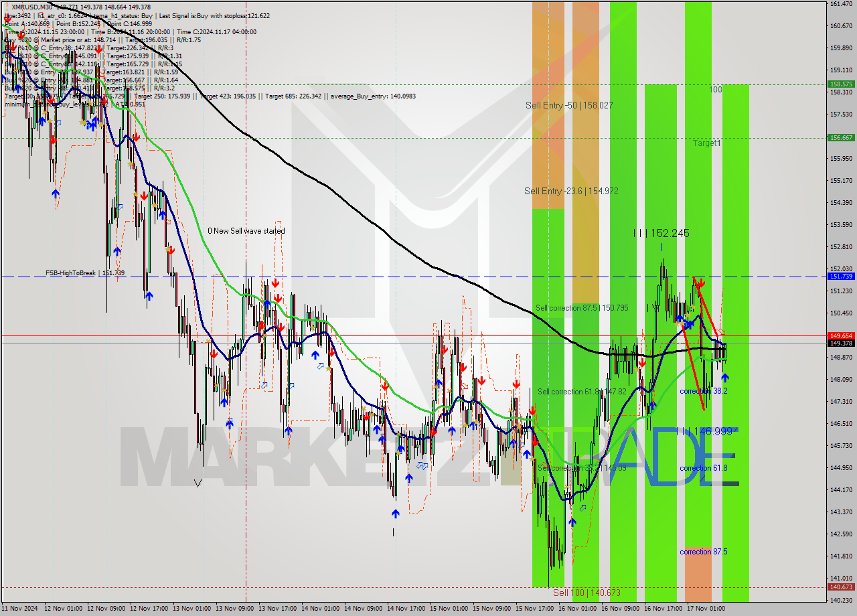The height and width of the screenshot is (616, 857).
Task: Click 'Sell correction 87.5 | 150.795' label
Action: 582,308
